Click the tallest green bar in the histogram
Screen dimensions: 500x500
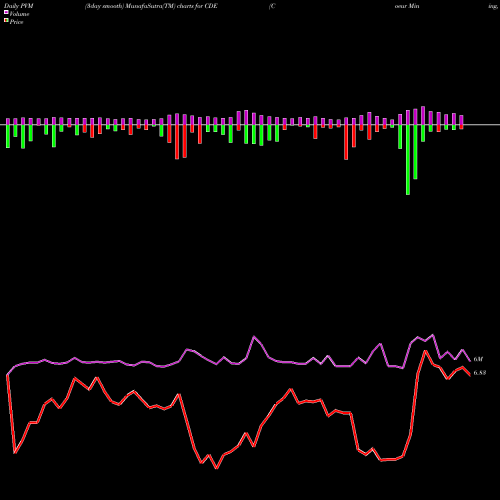tap(408, 160)
